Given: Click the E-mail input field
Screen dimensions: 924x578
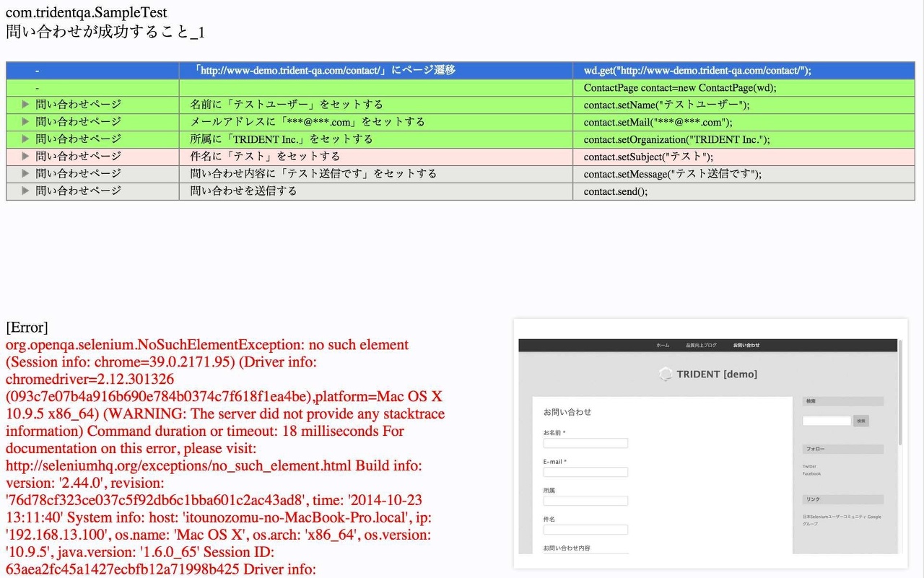Looking at the screenshot, I should [585, 472].
